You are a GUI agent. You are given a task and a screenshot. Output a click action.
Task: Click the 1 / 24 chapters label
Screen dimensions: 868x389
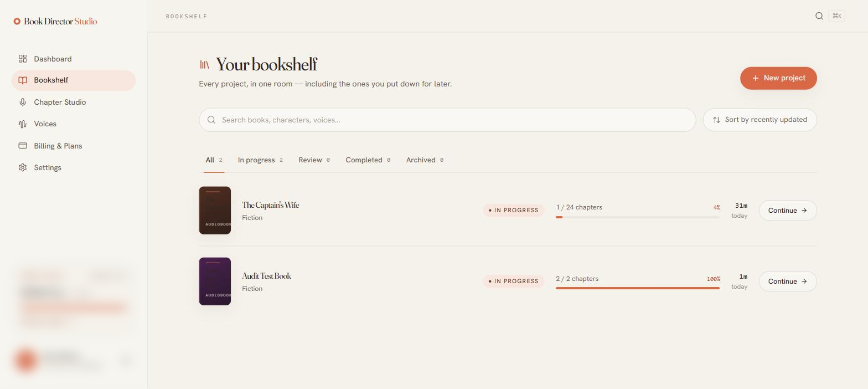(579, 207)
